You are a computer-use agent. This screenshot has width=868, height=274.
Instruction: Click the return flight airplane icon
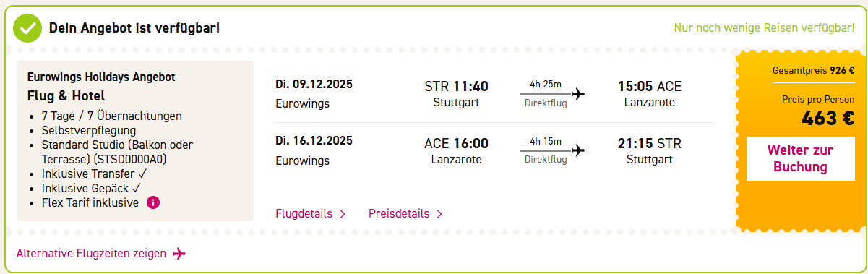577,150
